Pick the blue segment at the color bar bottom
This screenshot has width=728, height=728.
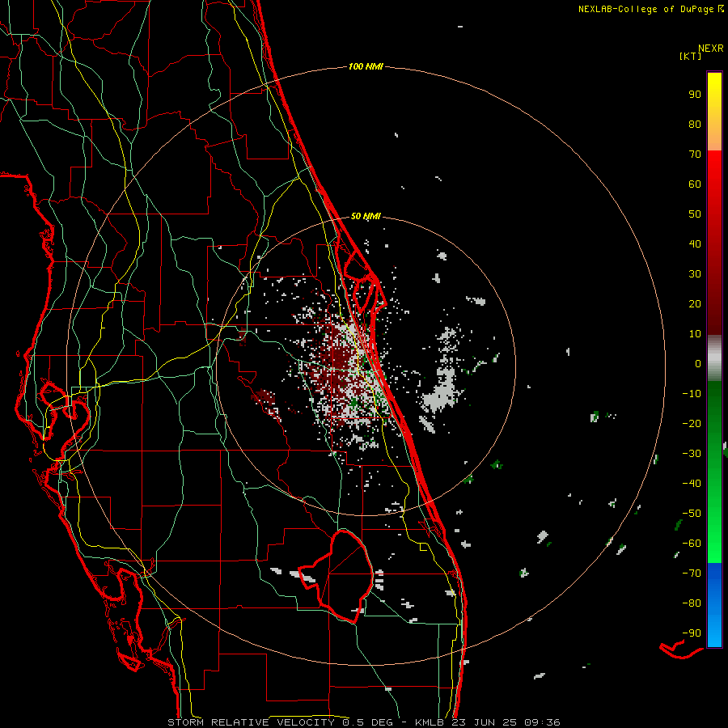click(714, 605)
